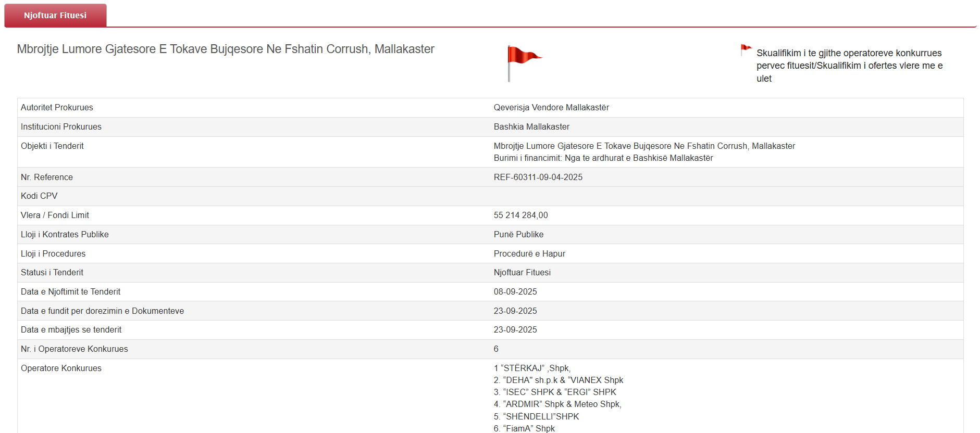Screen dimensions: 980x433
Task: Select the announcement date 08-09-2025
Action: [x=515, y=291]
